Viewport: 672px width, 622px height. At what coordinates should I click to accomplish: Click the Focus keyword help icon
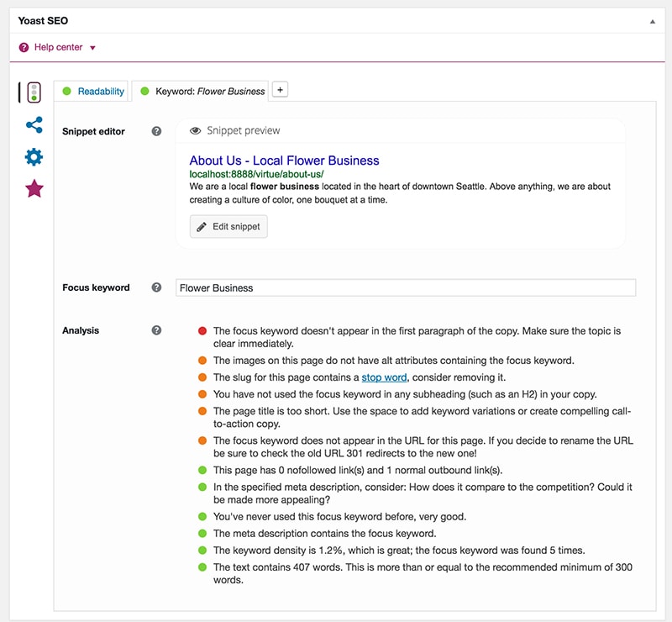(x=156, y=287)
